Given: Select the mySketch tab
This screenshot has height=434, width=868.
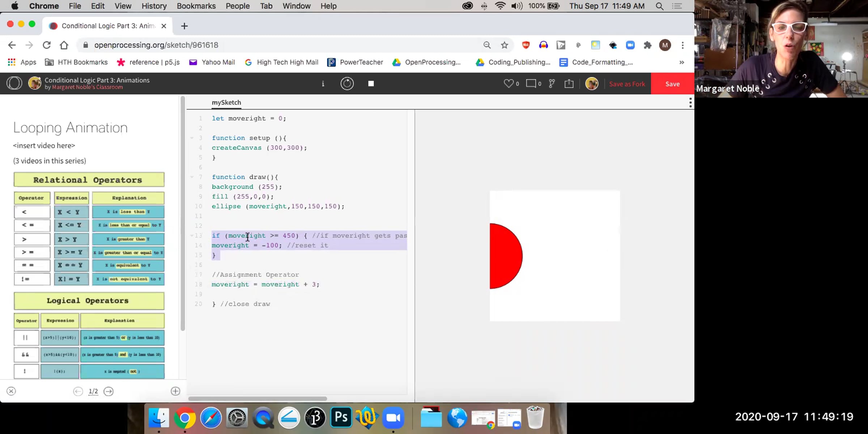Looking at the screenshot, I should click(x=226, y=102).
